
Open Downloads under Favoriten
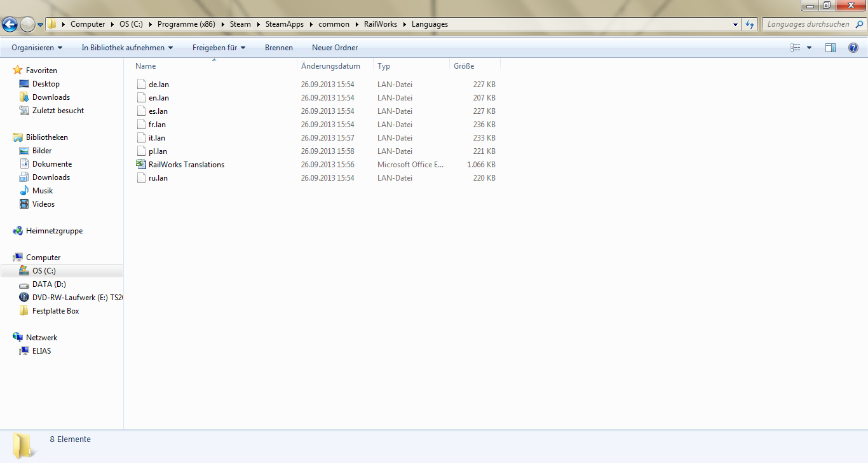tap(51, 97)
